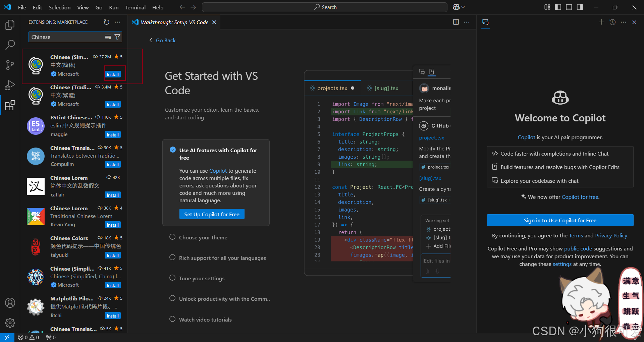644x342 pixels.
Task: Open the Accounts icon in activity bar
Action: (10, 303)
